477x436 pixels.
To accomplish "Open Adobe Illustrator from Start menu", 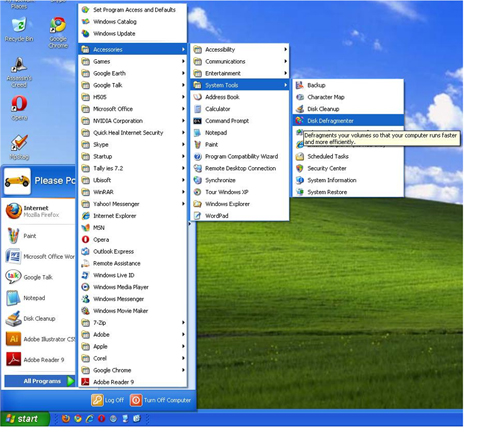I will coord(39,339).
